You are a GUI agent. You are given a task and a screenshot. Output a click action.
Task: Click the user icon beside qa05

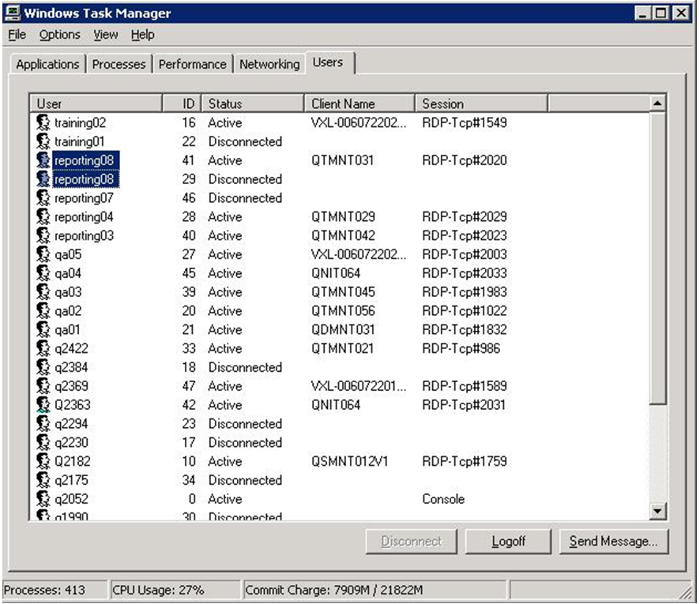pos(43,254)
